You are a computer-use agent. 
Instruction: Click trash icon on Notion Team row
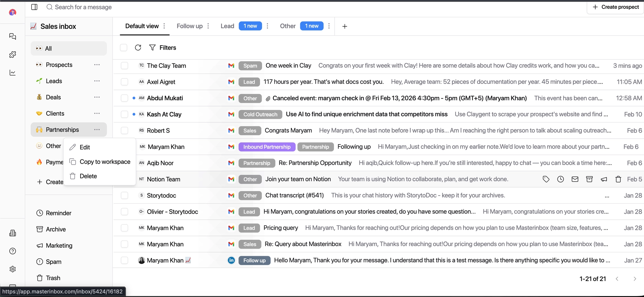pyautogui.click(x=618, y=179)
